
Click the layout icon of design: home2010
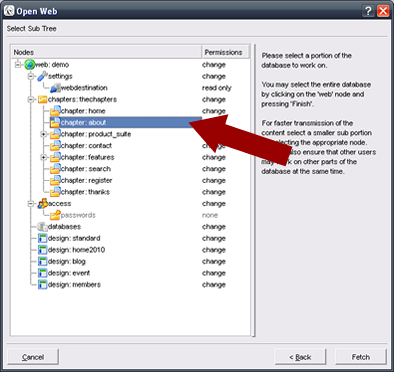pos(42,250)
